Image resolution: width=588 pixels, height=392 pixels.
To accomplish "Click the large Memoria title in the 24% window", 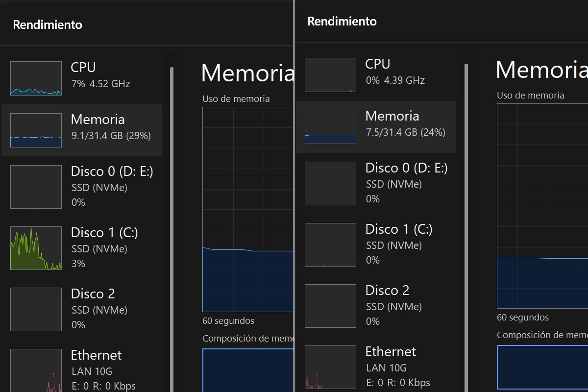I will [542, 70].
